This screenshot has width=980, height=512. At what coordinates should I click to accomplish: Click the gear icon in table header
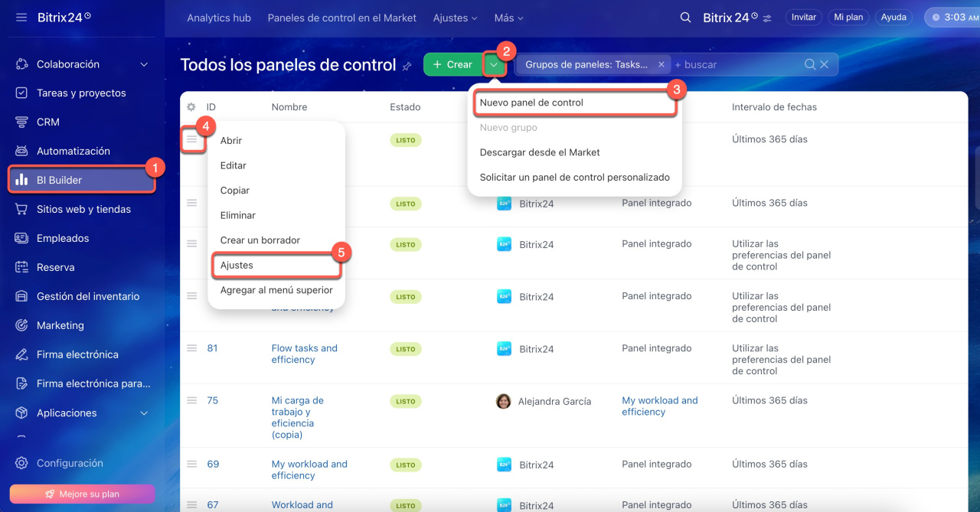[x=191, y=107]
